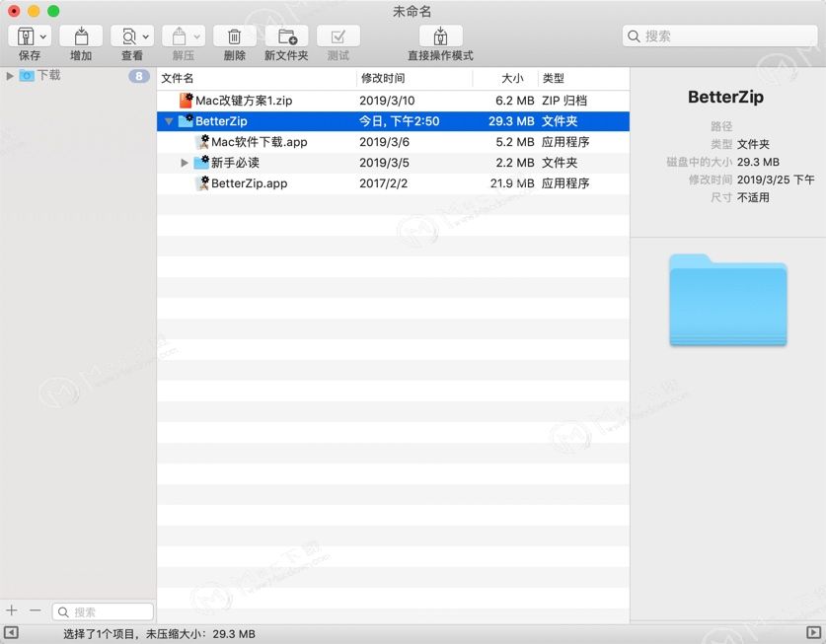Click the BetterZip folder icon in the file list
Screen dimensions: 826x644
[x=186, y=120]
